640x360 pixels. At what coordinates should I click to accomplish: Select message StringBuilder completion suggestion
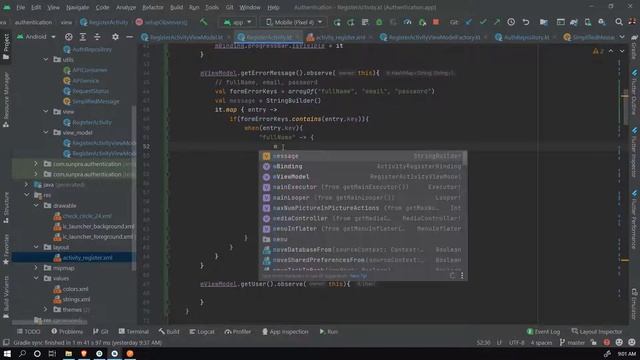pyautogui.click(x=362, y=156)
